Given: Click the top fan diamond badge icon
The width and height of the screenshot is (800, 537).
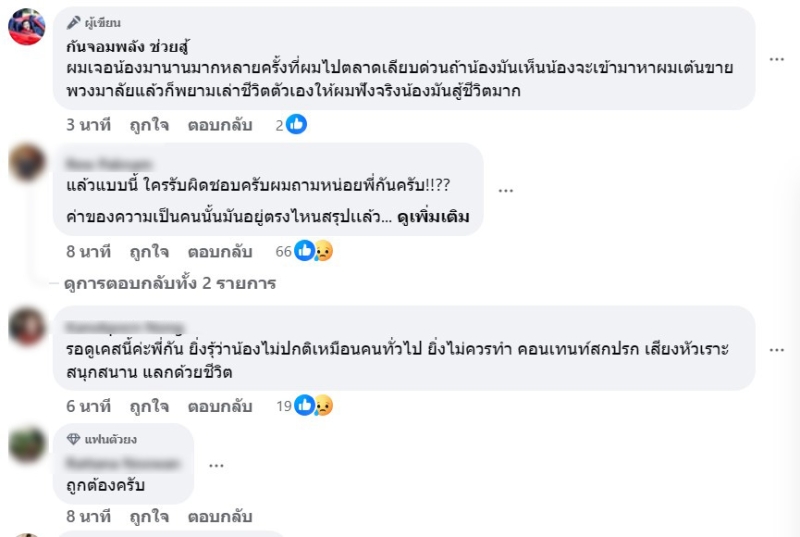Looking at the screenshot, I should [73, 439].
